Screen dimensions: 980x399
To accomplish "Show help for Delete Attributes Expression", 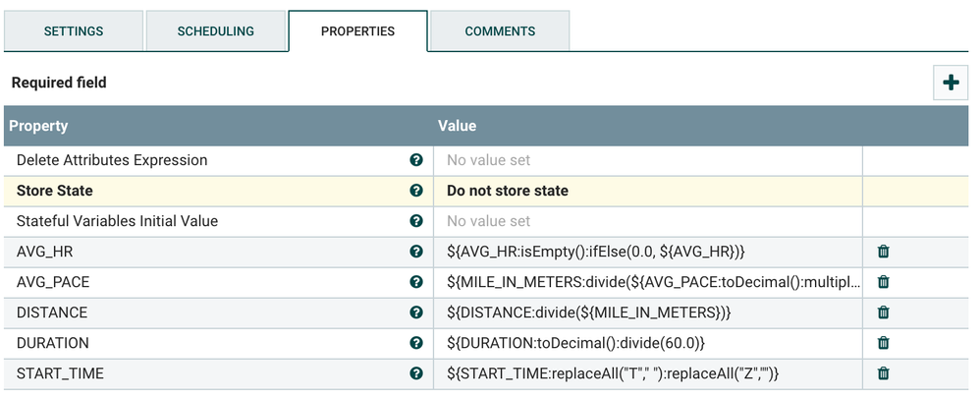I will coord(416,160).
